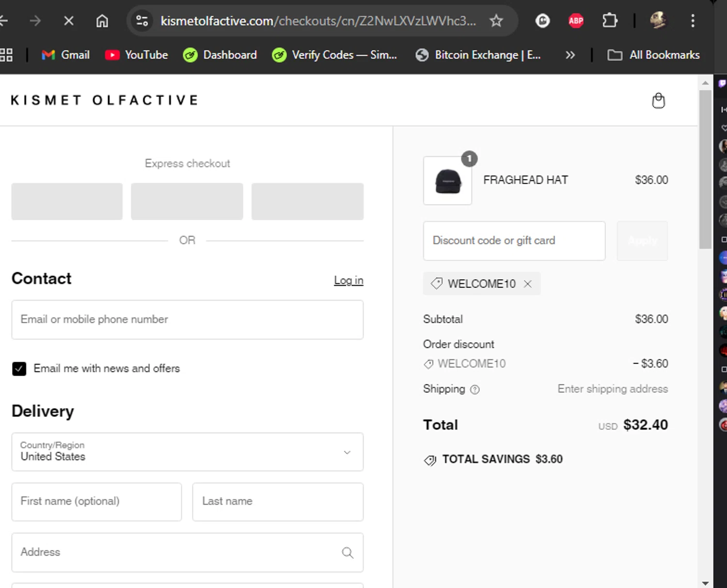Click the total savings tag icon
This screenshot has width=727, height=588.
[x=430, y=460]
